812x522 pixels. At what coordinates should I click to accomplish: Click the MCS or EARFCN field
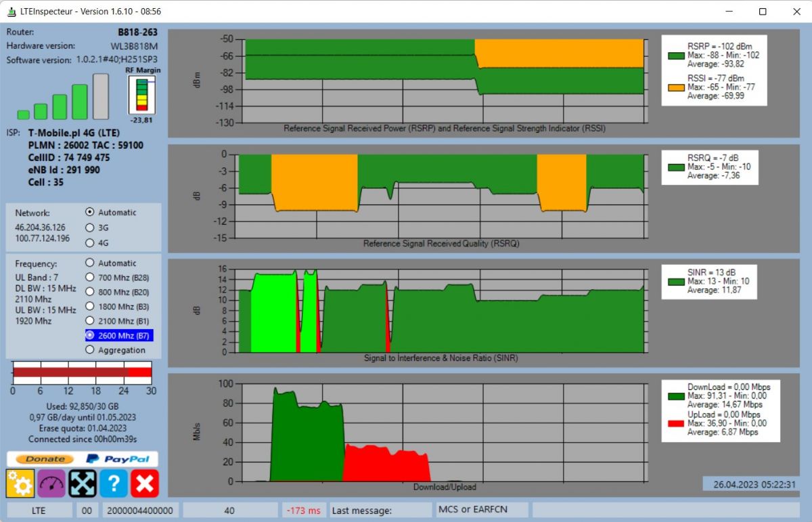tap(482, 510)
